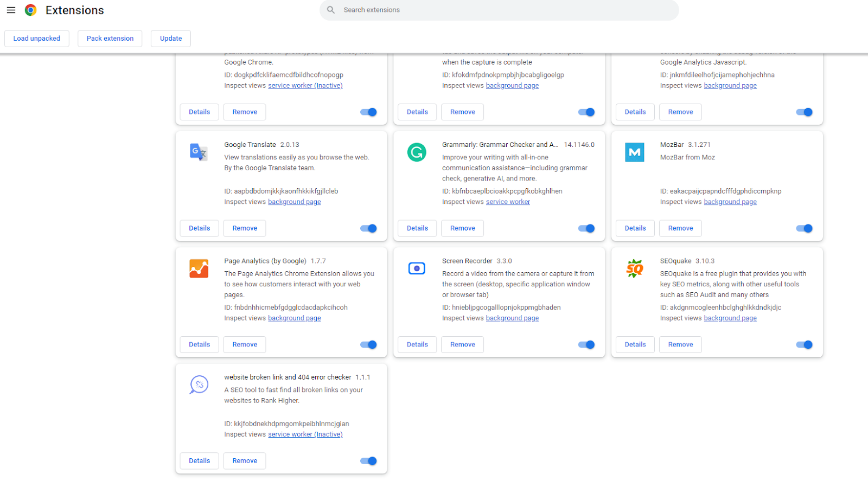Open Details for MozBar
The image size is (868, 481).
635,228
